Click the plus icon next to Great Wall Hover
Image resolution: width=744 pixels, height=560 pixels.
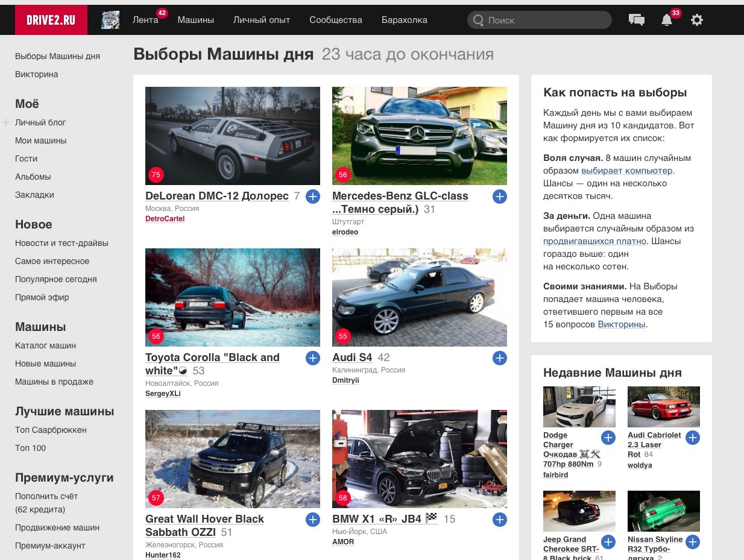[x=313, y=520]
